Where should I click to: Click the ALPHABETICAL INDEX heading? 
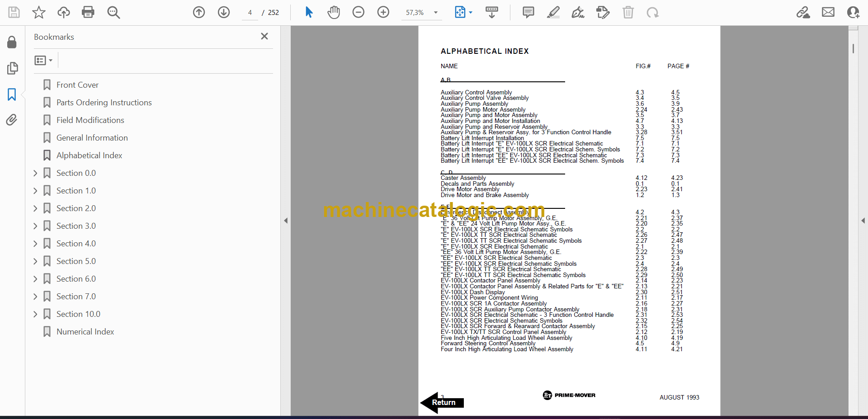485,52
